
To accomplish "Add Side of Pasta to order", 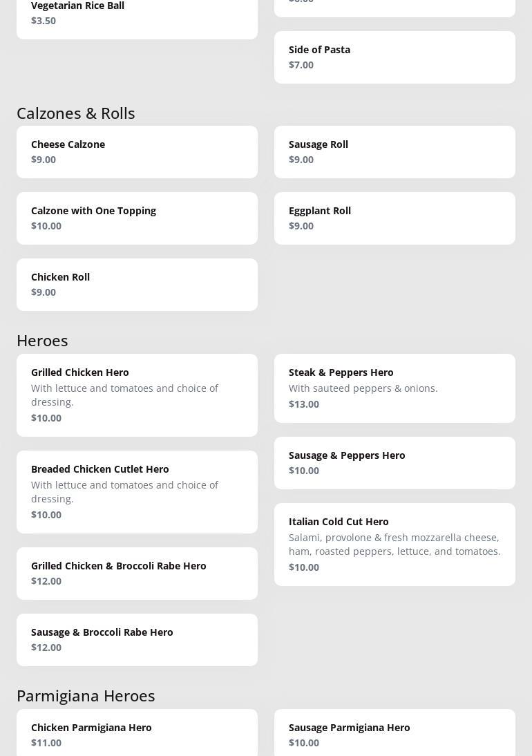I will coord(395,57).
